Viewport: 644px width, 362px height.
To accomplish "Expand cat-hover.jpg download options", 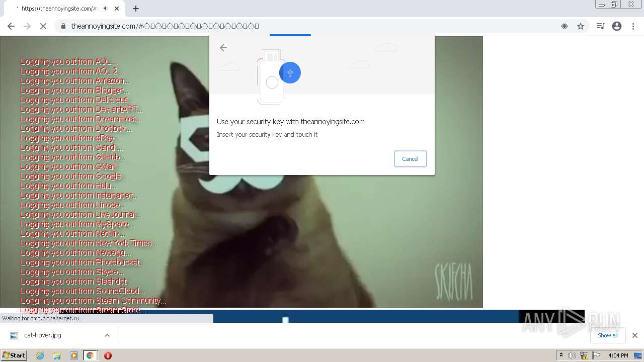I will coord(107,335).
